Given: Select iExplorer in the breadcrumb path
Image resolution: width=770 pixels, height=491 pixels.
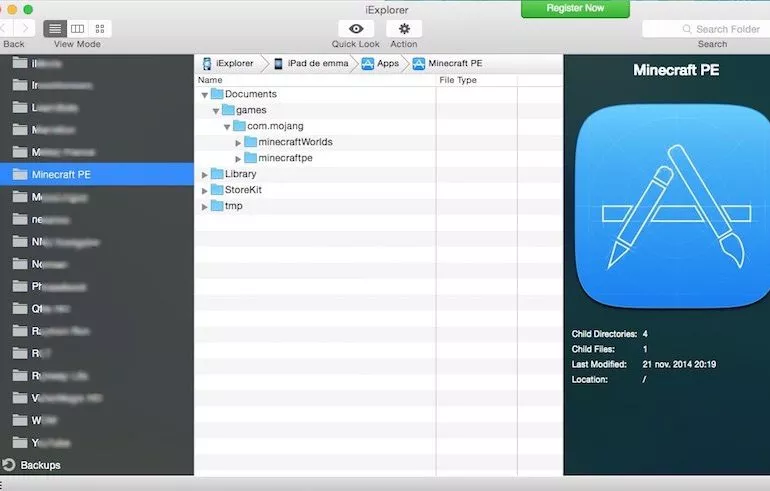Looking at the screenshot, I should [x=228, y=63].
